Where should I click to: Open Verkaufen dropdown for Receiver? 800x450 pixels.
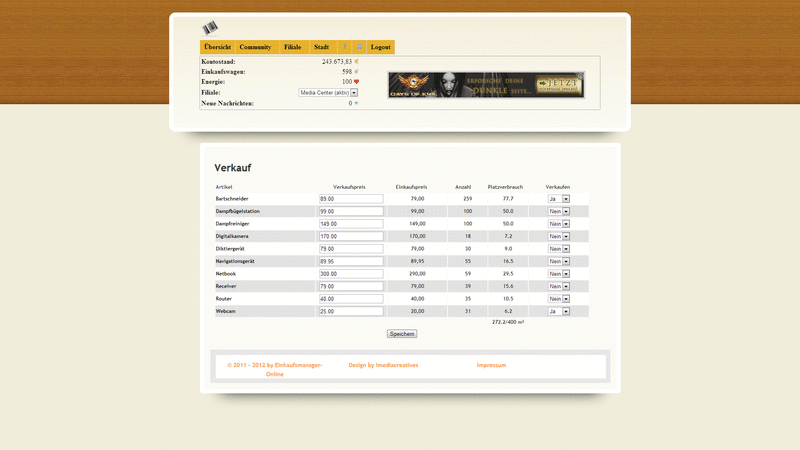[559, 286]
